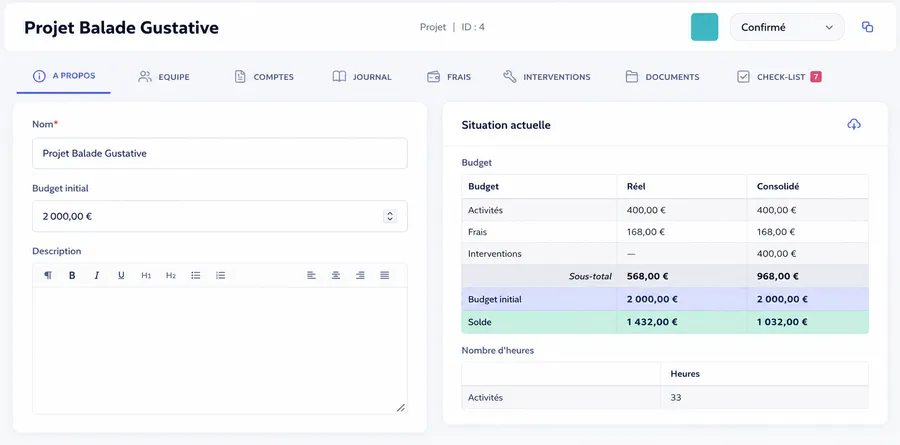Click the 33 hours value
Screen dimensions: 900x445
point(676,397)
